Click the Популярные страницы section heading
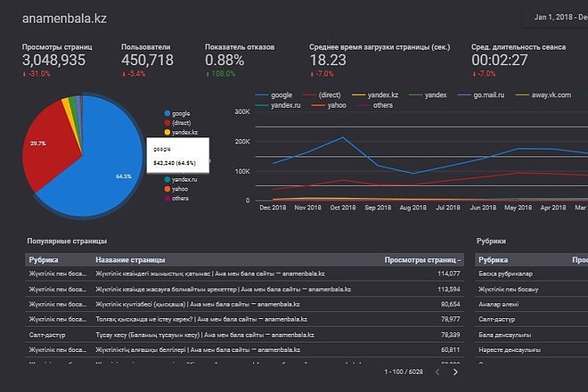The image size is (588, 392). (67, 241)
